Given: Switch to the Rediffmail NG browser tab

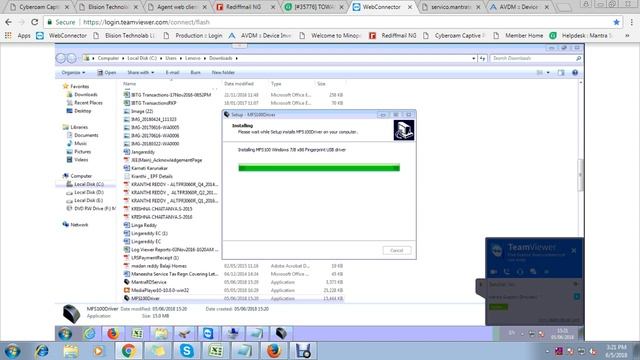Looking at the screenshot, I should pos(245,7).
